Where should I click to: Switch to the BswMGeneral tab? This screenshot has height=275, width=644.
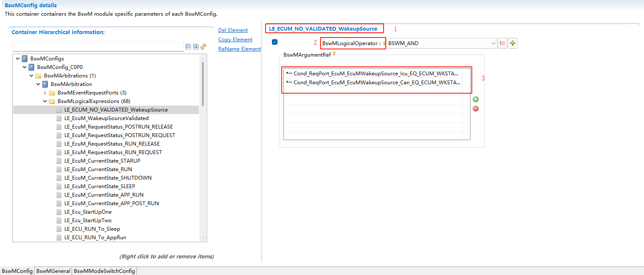[53, 271]
